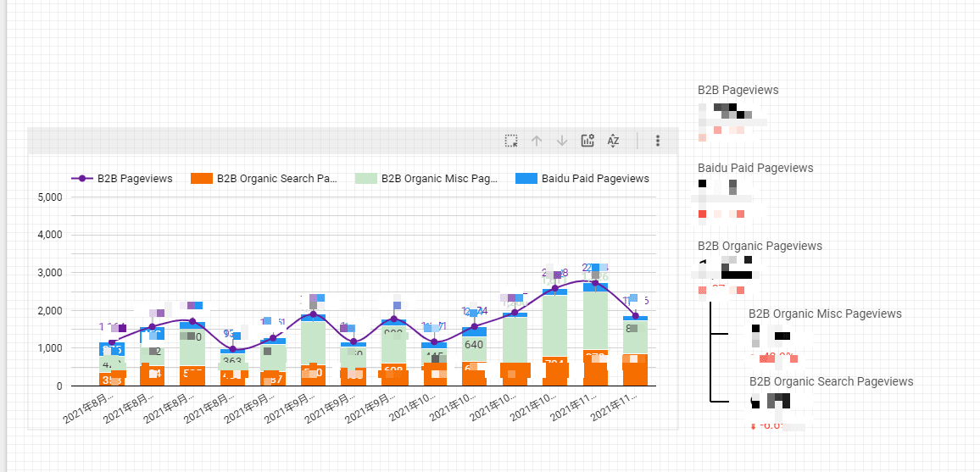Click the chart selection (explore) icon
980x472 pixels.
(511, 142)
